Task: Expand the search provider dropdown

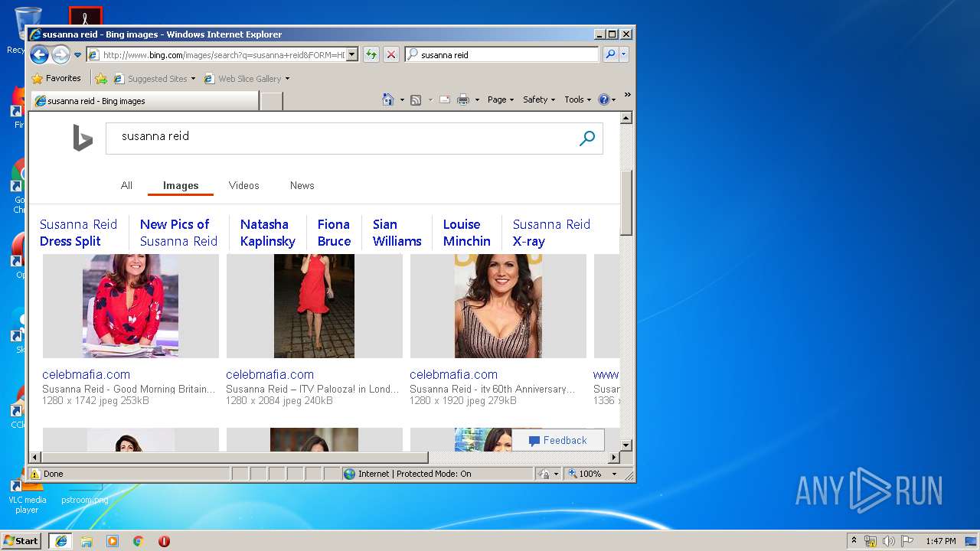Action: click(x=624, y=54)
